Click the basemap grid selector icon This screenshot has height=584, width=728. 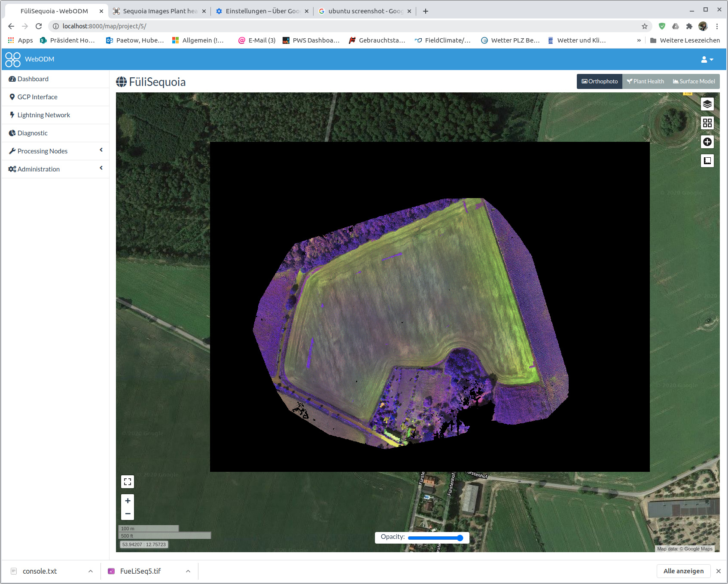pyautogui.click(x=707, y=123)
